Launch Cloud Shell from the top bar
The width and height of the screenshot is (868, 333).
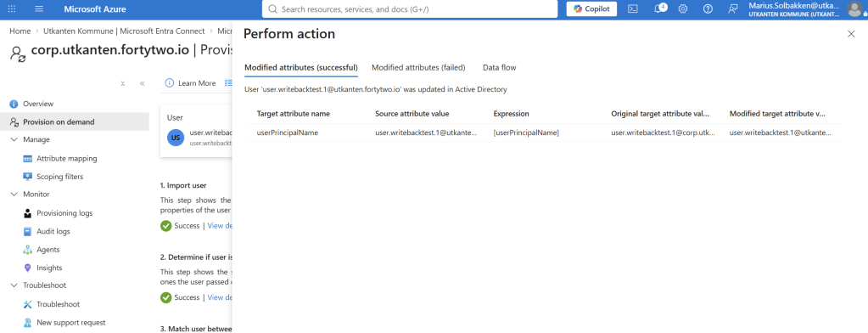coord(633,8)
